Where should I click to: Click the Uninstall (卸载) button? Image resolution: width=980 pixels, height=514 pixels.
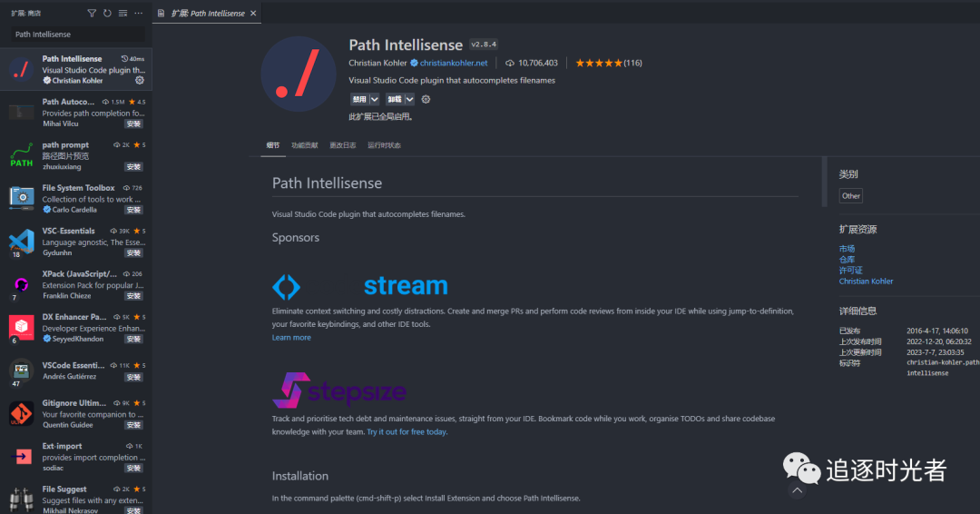tap(395, 99)
